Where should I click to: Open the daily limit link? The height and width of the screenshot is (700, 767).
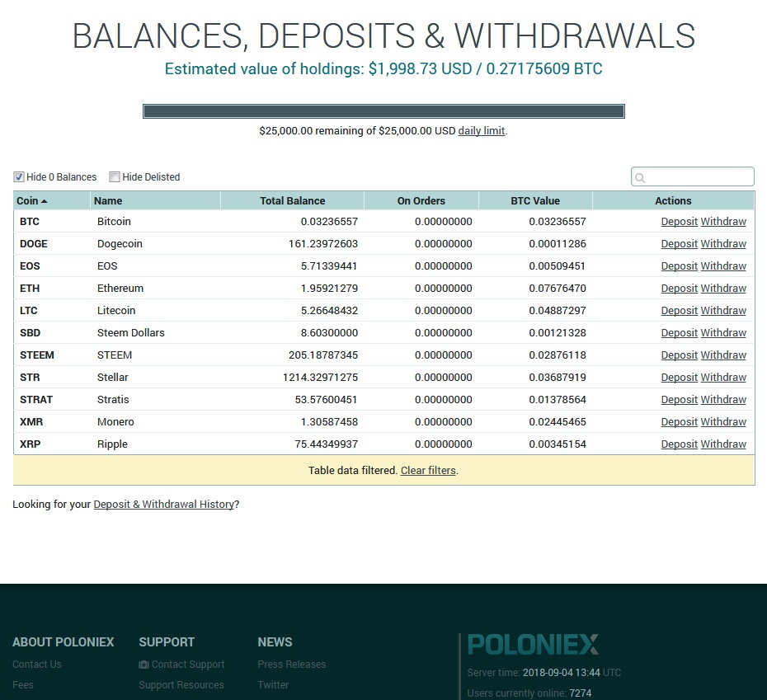[x=482, y=130]
